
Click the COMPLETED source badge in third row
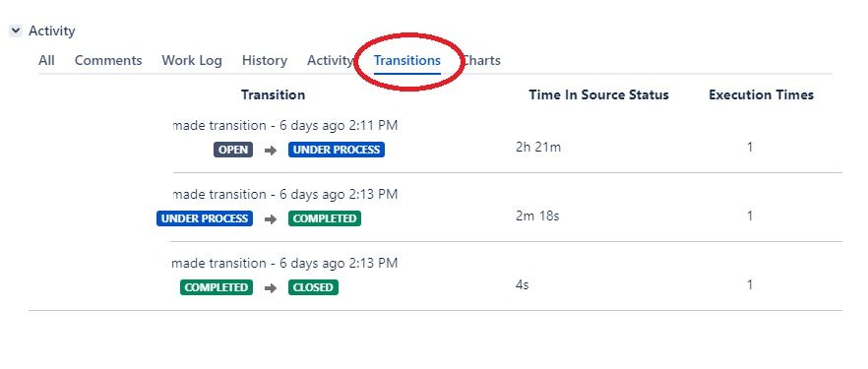pos(217,287)
